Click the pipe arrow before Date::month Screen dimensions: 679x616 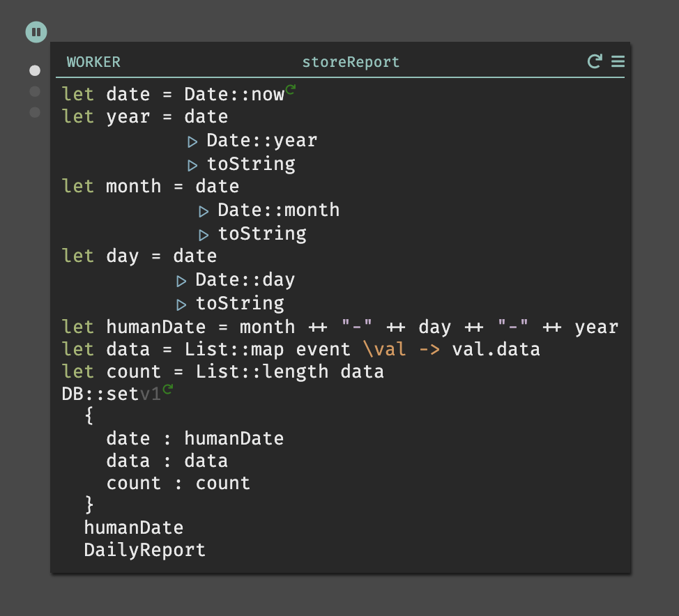coord(204,211)
